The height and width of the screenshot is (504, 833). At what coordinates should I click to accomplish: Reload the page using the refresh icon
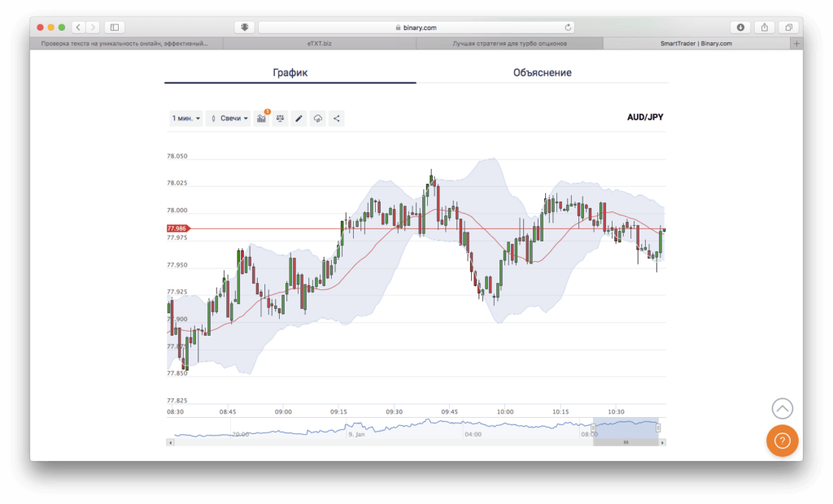(x=568, y=27)
